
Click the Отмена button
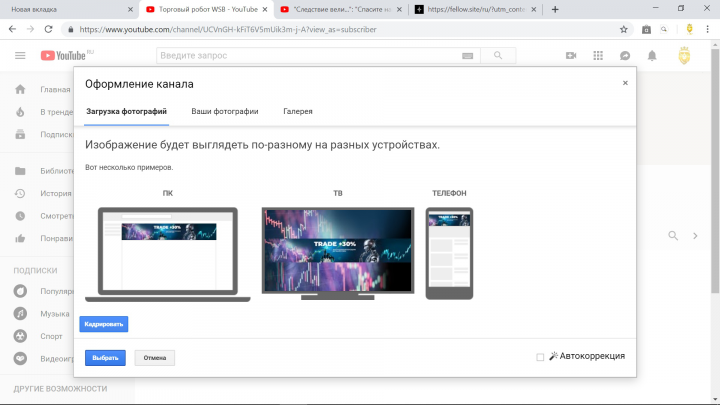[155, 358]
